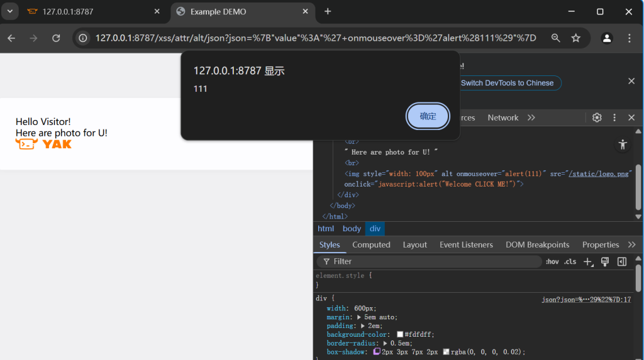Open DevTools settings gear
This screenshot has width=644, height=360.
point(597,117)
